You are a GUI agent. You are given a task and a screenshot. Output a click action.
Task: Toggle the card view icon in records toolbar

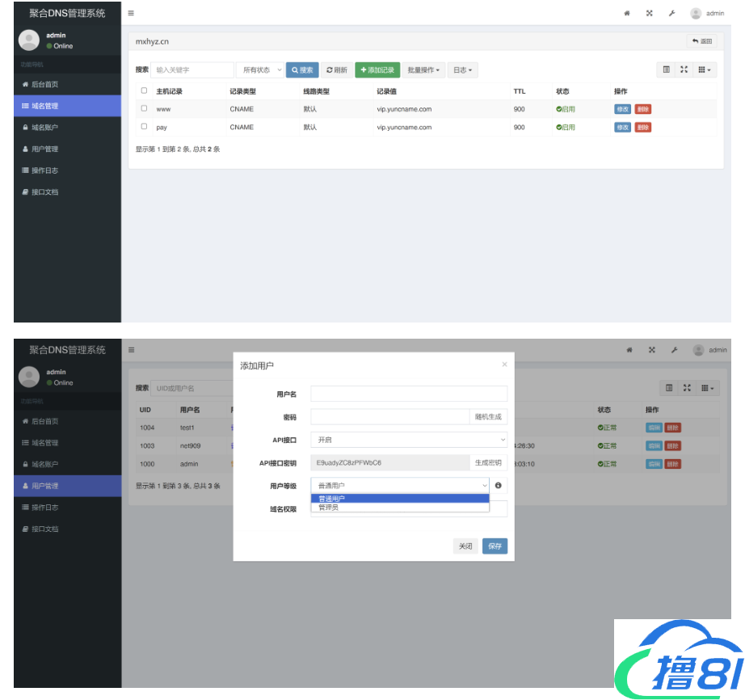(667, 70)
